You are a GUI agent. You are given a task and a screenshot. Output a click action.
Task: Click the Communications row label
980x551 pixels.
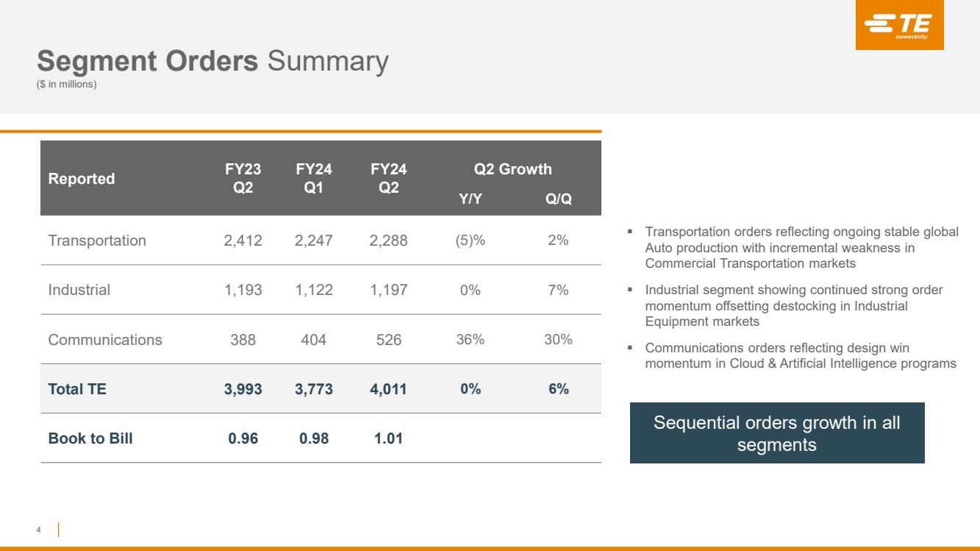(105, 340)
